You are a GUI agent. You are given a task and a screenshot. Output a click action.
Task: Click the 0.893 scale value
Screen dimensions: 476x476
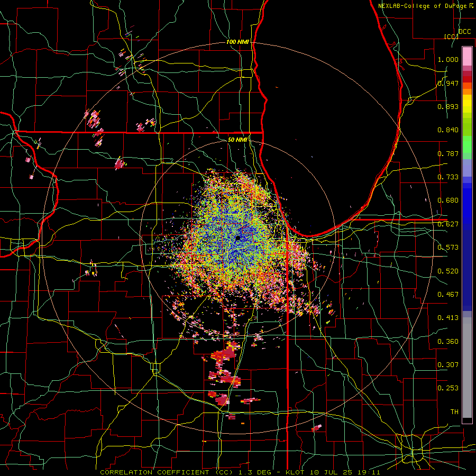[x=448, y=106]
